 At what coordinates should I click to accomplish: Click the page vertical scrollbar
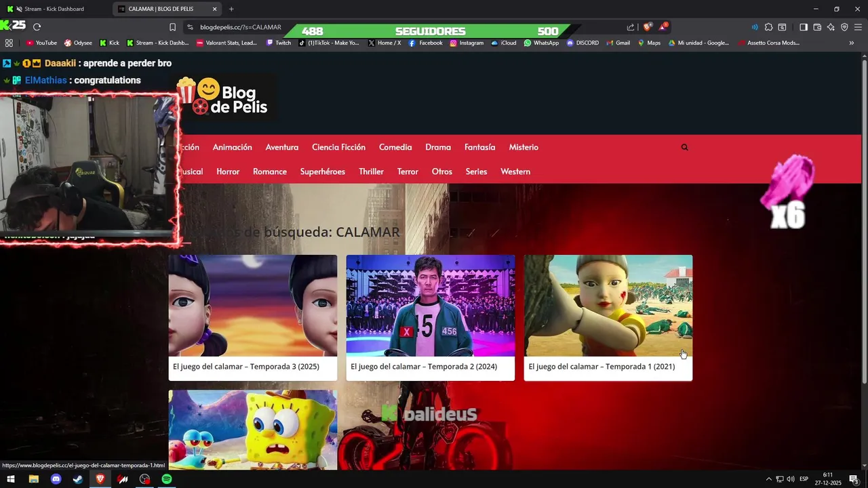point(864,220)
